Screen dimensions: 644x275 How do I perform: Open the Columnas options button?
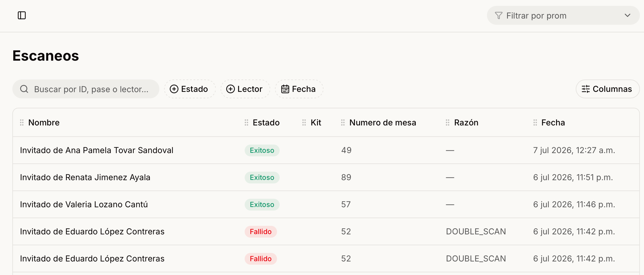(608, 89)
